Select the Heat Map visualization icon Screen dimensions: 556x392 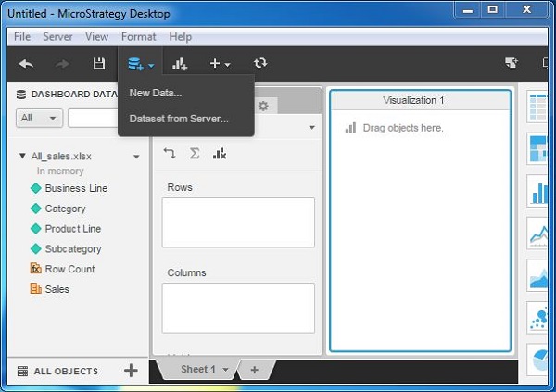pos(539,148)
